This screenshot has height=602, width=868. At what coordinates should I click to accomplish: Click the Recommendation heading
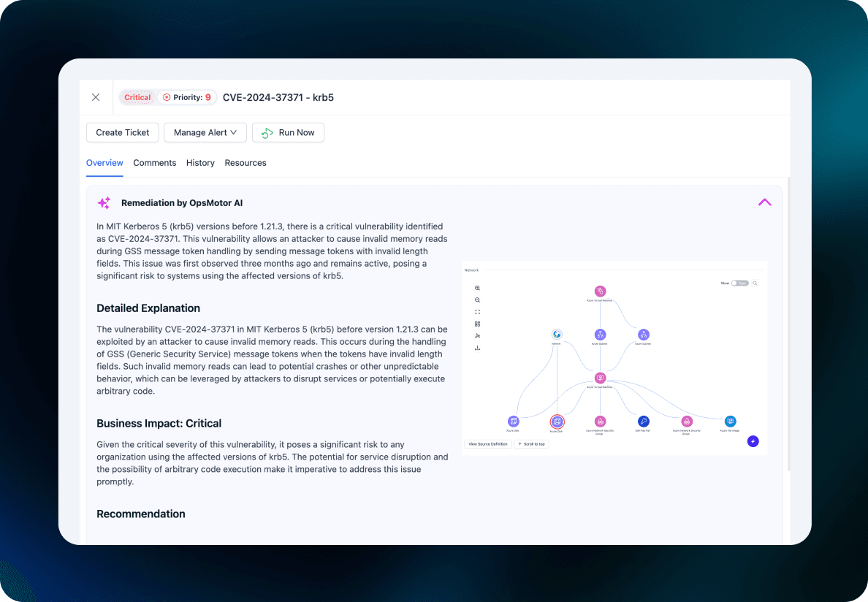pos(140,514)
